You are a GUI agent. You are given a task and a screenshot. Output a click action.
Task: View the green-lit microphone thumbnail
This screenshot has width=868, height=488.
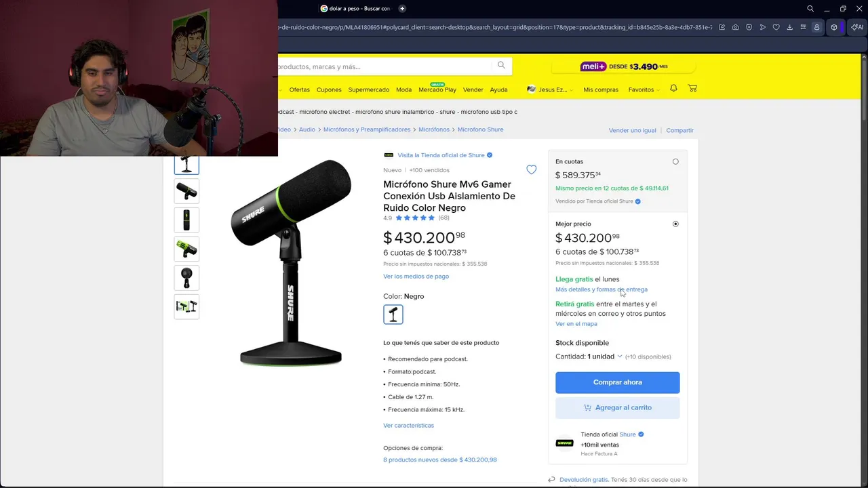[x=186, y=249]
